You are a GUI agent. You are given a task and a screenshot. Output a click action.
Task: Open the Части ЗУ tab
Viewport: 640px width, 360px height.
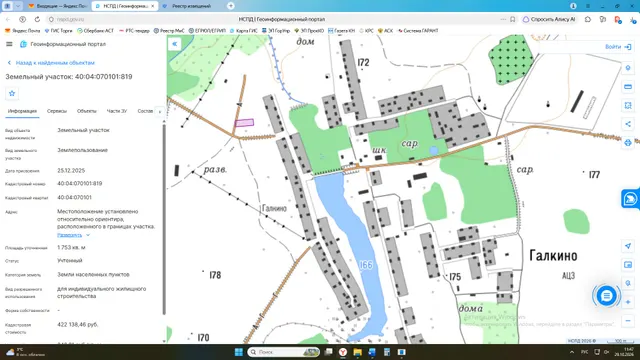(x=117, y=111)
